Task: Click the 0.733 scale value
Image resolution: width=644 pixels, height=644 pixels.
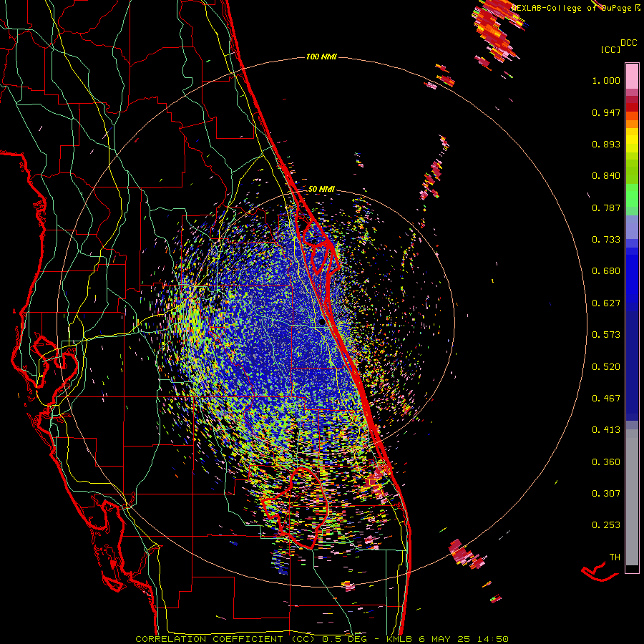Action: pyautogui.click(x=606, y=240)
